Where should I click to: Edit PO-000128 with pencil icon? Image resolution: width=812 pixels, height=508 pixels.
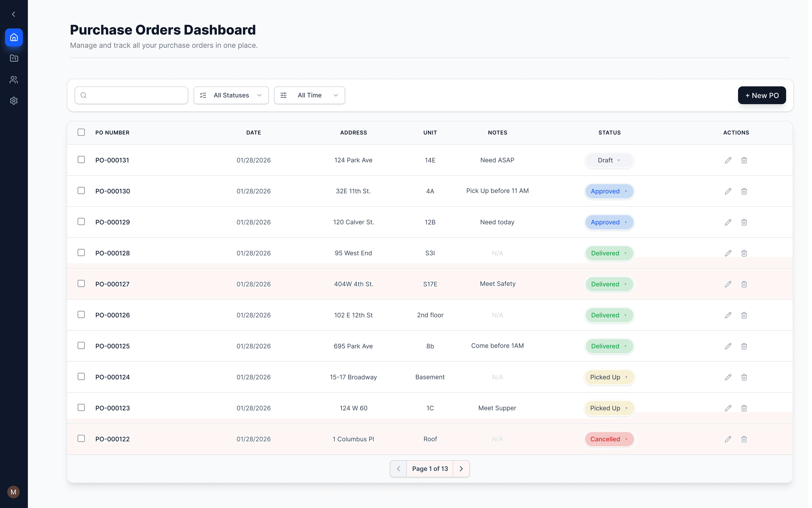728,253
